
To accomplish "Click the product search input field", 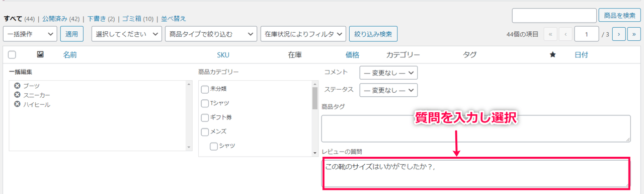I will [554, 15].
